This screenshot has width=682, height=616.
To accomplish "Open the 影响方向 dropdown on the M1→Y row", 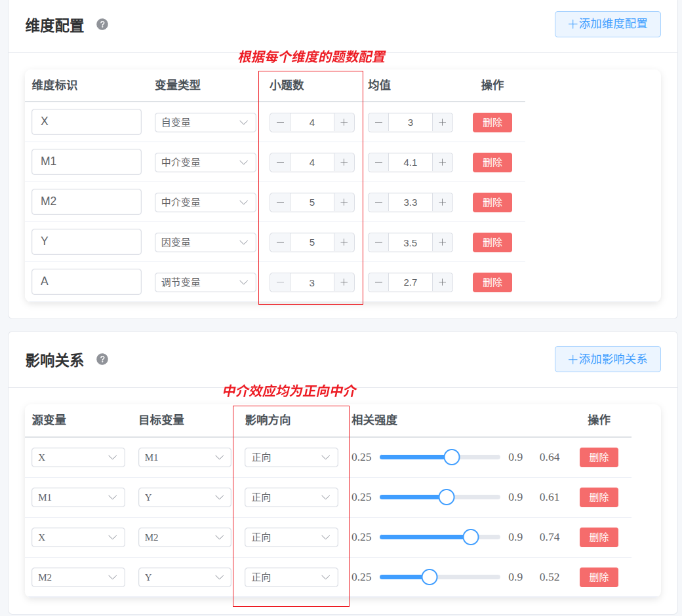I will (x=291, y=497).
